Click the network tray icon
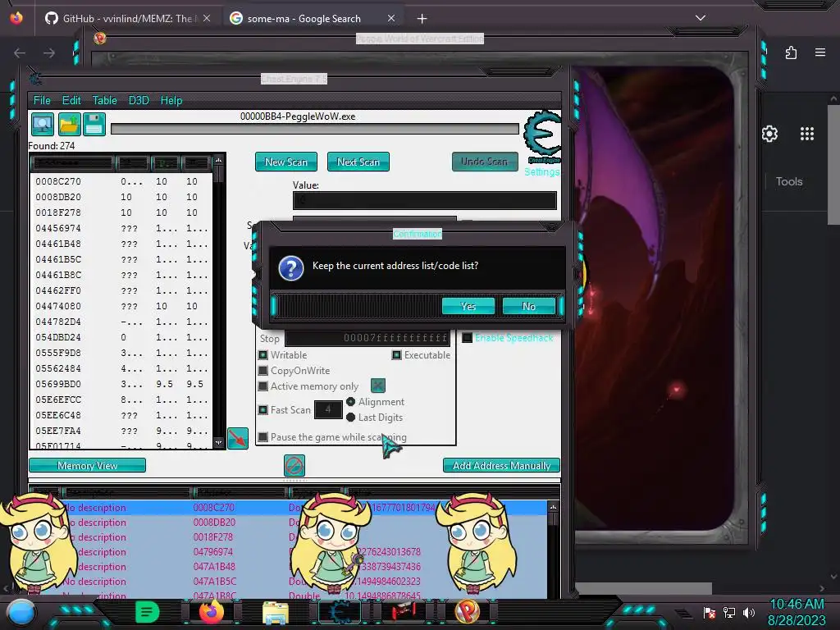Viewport: 840px width, 630px height. [x=729, y=612]
